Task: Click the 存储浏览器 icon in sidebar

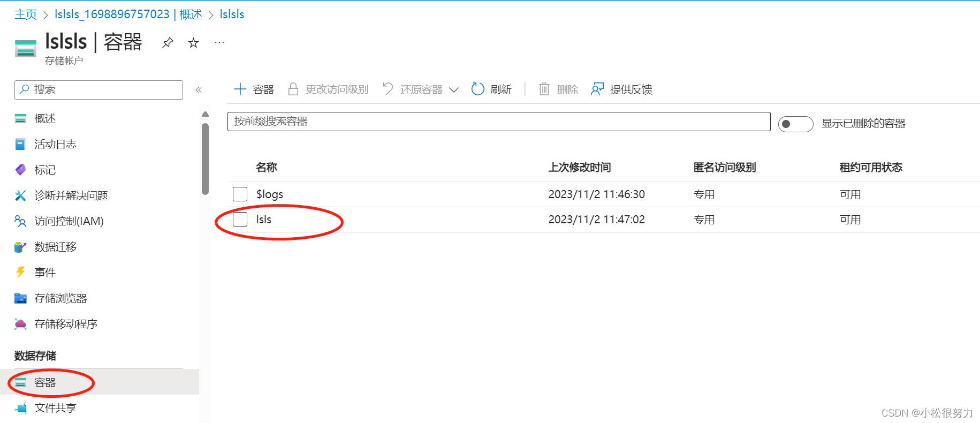Action: coord(20,298)
